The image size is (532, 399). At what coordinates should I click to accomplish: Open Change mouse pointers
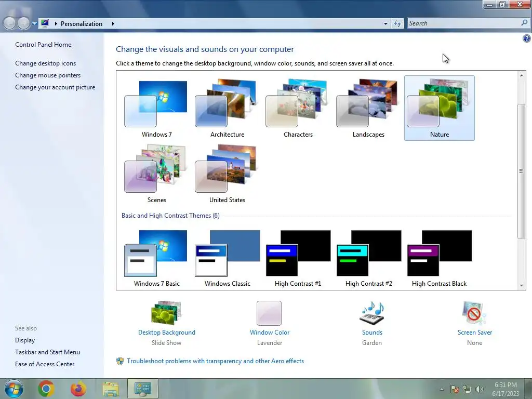click(48, 75)
